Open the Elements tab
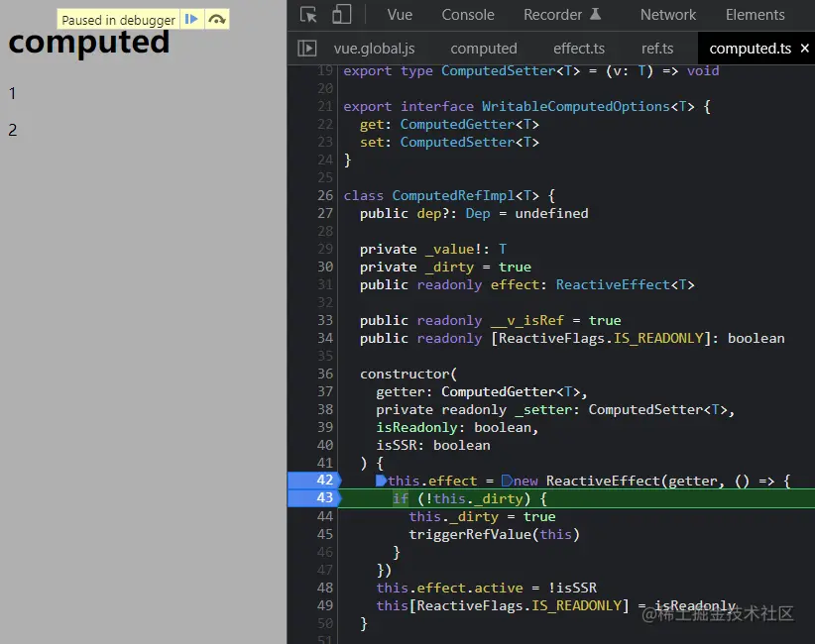 point(755,15)
